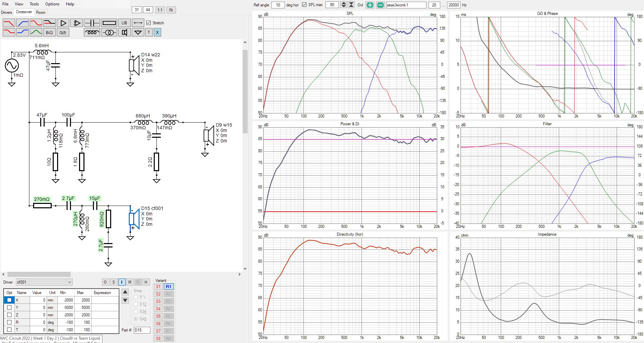The height and width of the screenshot is (343, 644).
Task: Place a ground symbol
Action: tap(138, 32)
